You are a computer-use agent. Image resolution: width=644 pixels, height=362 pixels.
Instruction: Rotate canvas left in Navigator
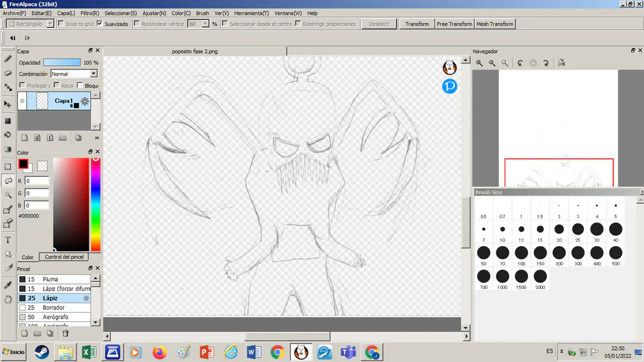point(520,63)
